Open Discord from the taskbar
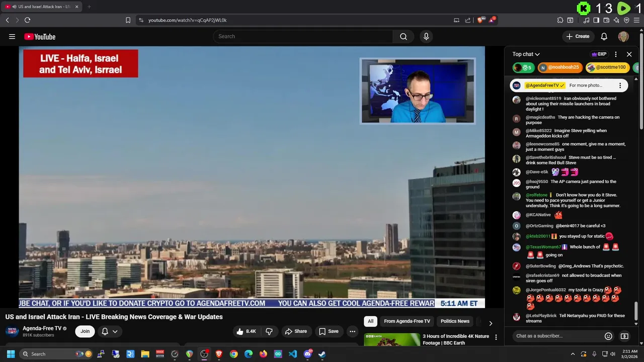Screen dimensions: 644x362 point(307,354)
